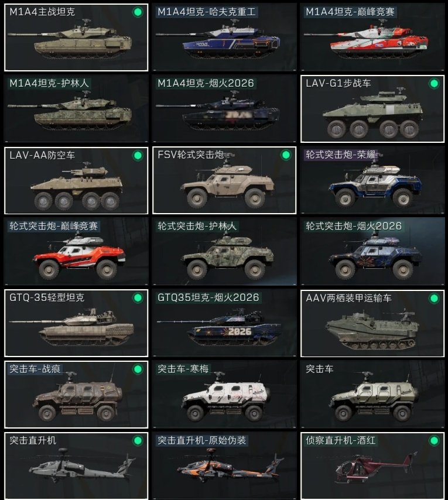Screen dimensions: 448x500
Task: Pick the 突击直升机-原始伪装 orange skin
Action: pos(224,466)
